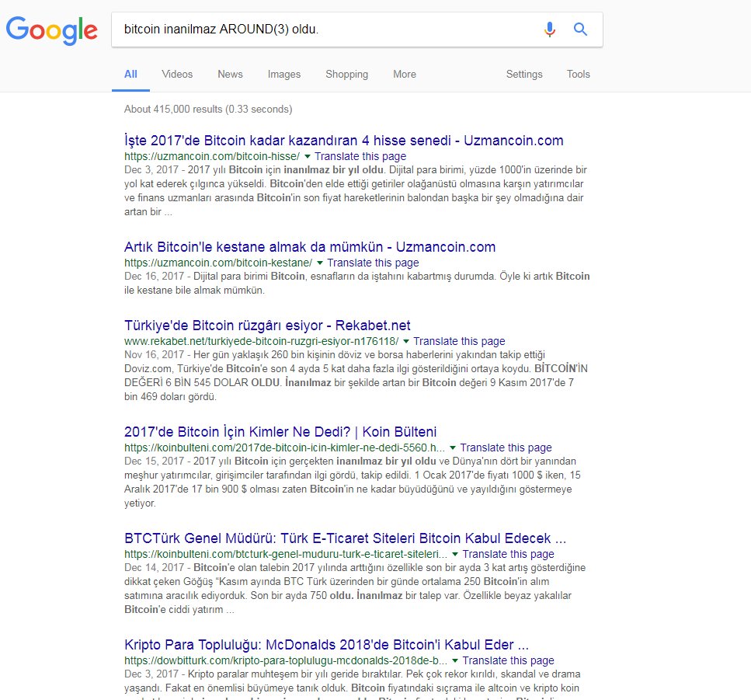Open the Images tab
751x700 pixels.
coord(284,75)
